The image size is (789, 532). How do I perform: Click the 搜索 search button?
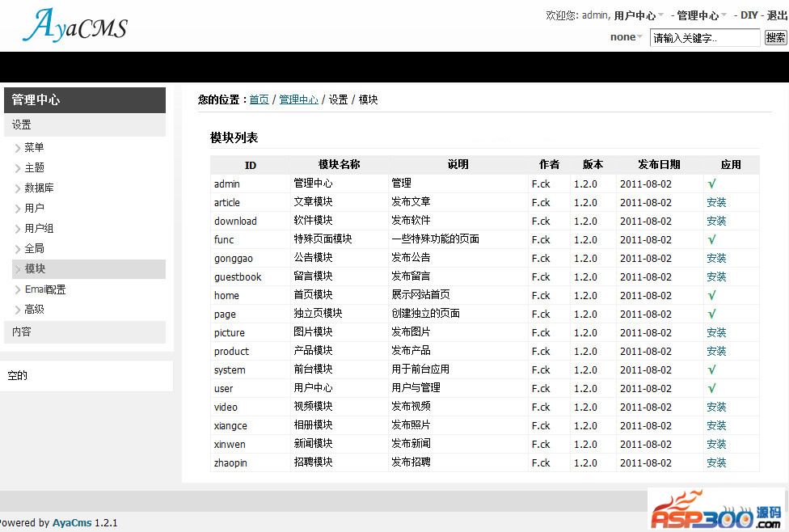(x=775, y=37)
